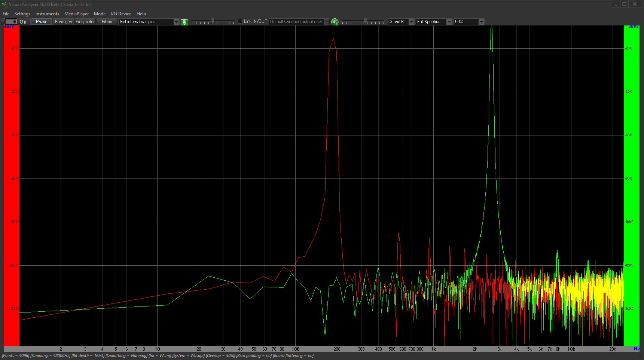The width and height of the screenshot is (644, 360).
Task: Open the I/O Device menu
Action: [x=121, y=14]
